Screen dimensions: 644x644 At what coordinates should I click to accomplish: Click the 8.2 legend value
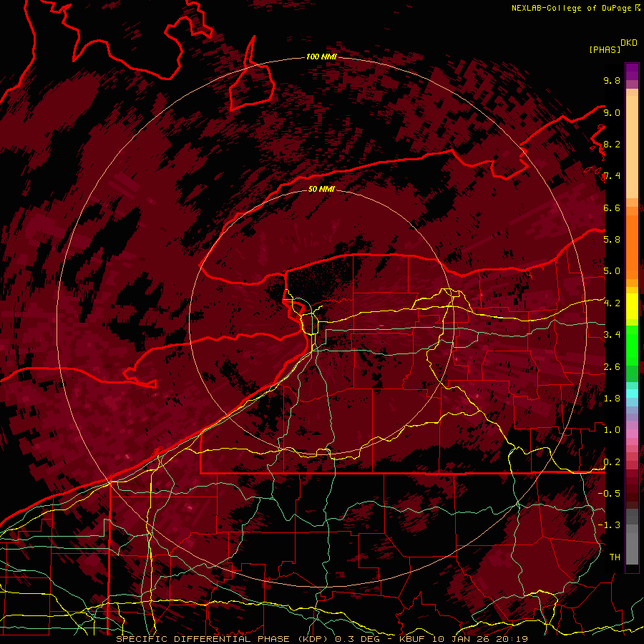pyautogui.click(x=612, y=144)
